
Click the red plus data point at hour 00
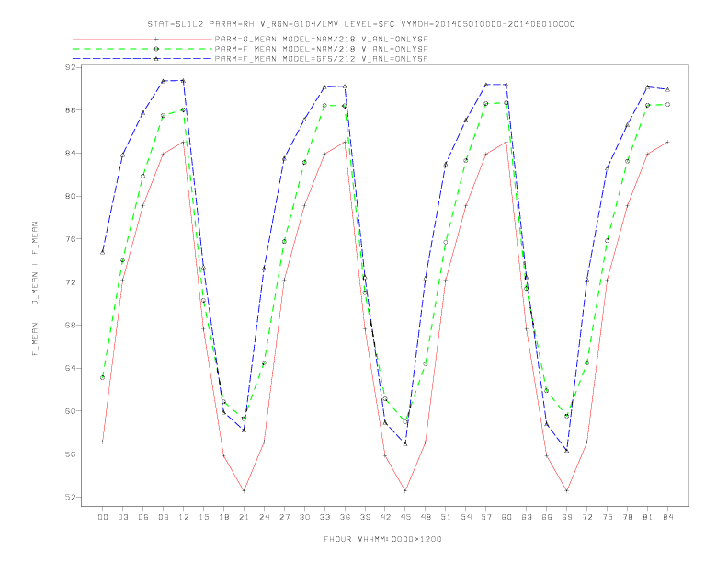click(x=103, y=442)
